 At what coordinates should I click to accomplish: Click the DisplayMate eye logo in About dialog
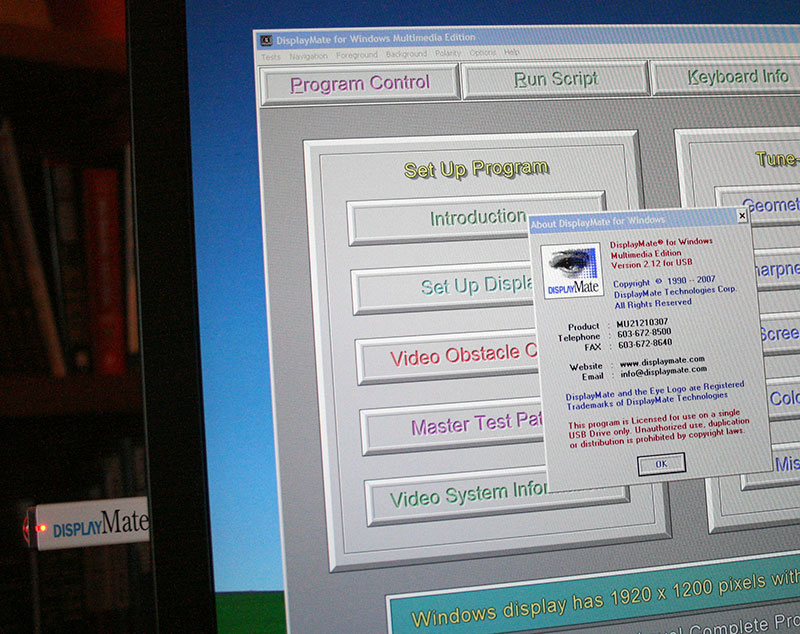[x=572, y=271]
